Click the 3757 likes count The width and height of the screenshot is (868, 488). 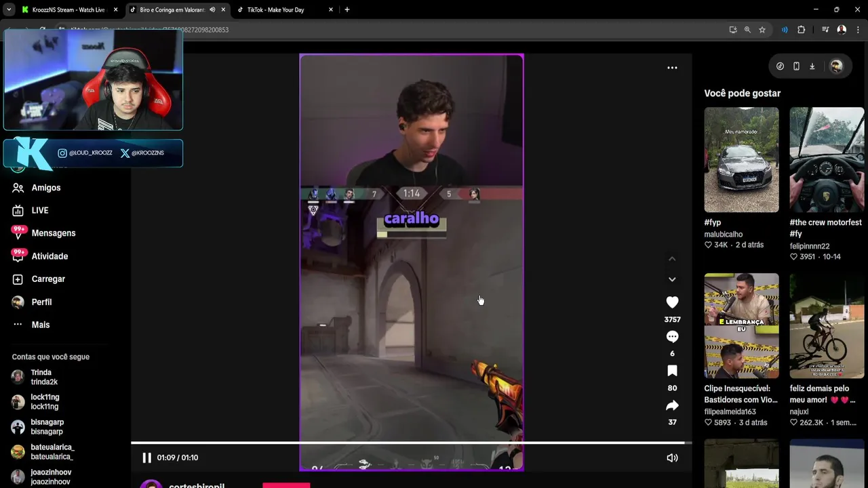click(x=672, y=319)
